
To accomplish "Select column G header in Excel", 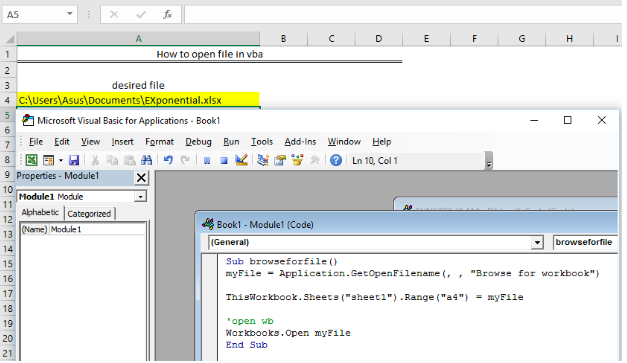I will (522, 39).
